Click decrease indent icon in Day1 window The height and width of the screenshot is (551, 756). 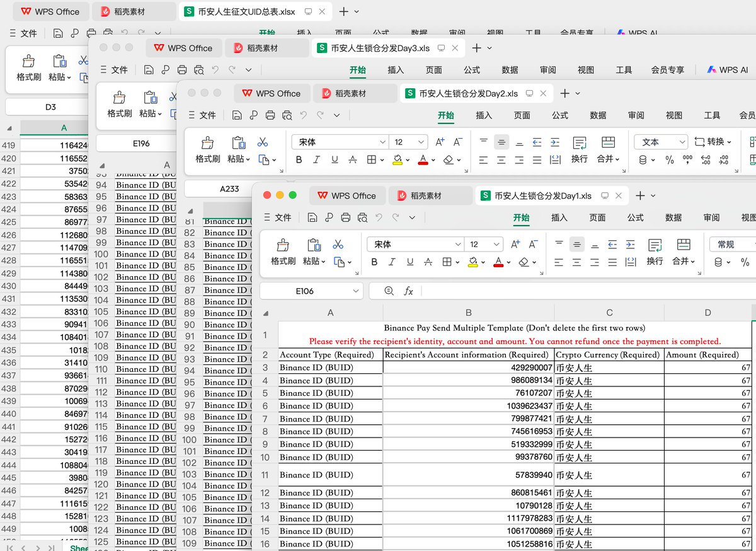point(612,244)
